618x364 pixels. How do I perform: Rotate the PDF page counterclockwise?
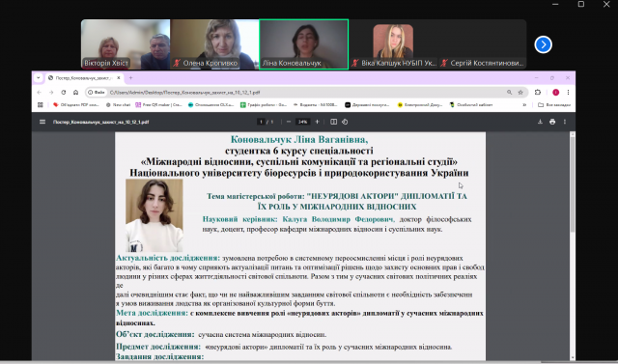[345, 122]
